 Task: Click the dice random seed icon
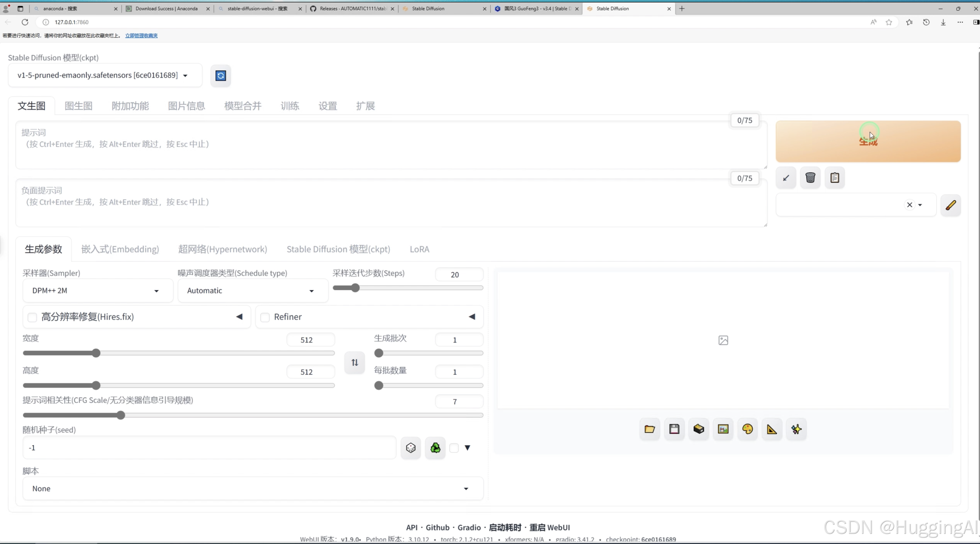pos(411,448)
